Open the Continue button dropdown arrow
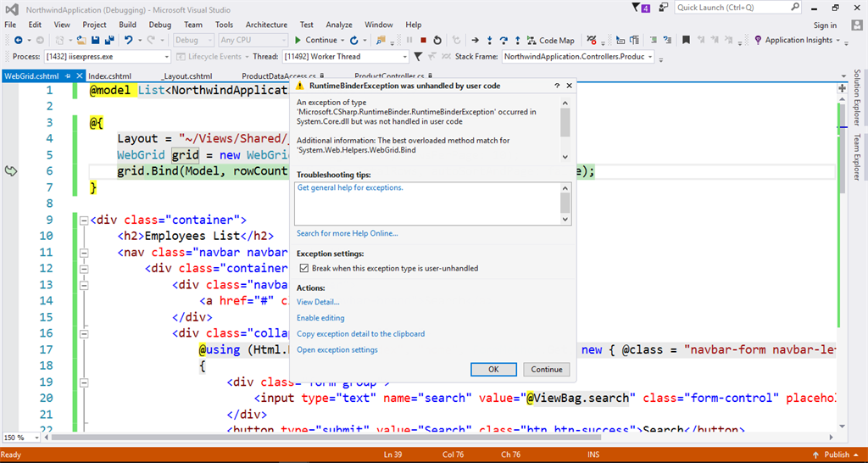868x463 pixels. pos(342,41)
